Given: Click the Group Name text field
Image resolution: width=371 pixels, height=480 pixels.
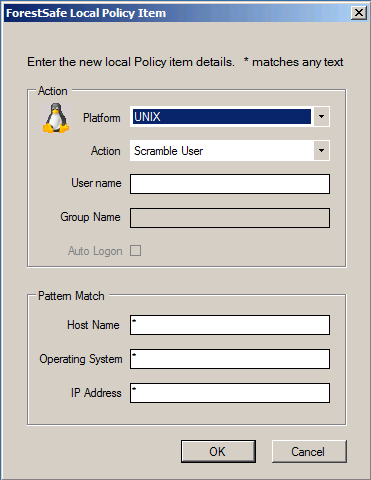Looking at the screenshot, I should coord(230,218).
